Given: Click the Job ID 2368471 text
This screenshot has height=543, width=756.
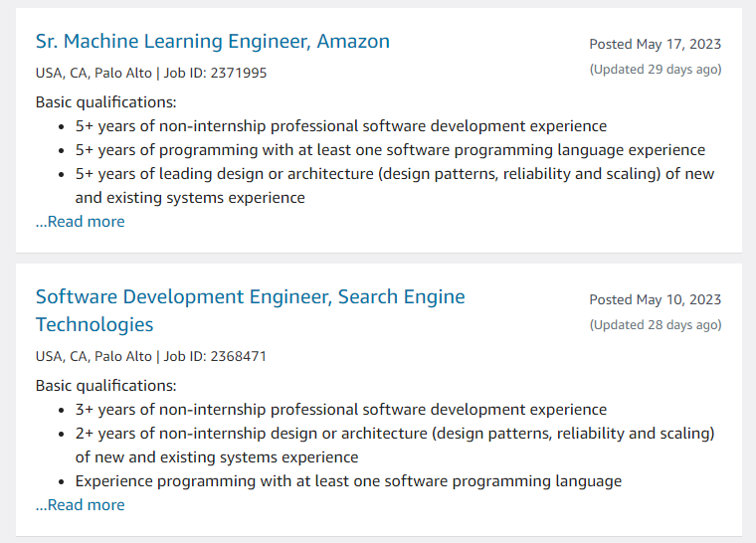Looking at the screenshot, I should pos(215,356).
